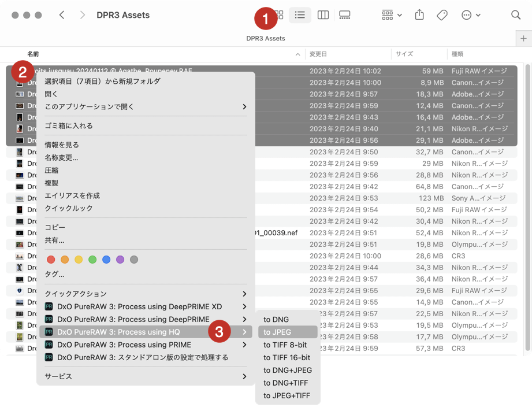The height and width of the screenshot is (407, 532).
Task: Expand Process using DeepPRIME XD submenu
Action: (146, 306)
